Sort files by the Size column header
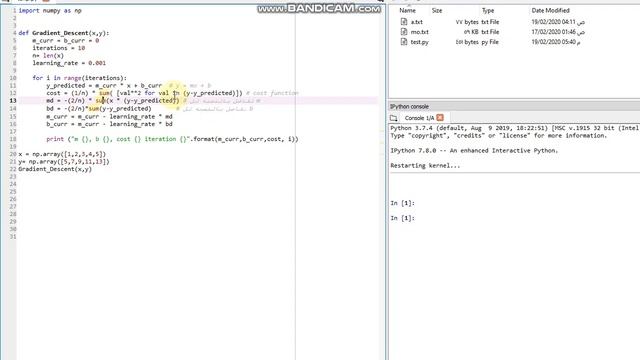 [x=437, y=11]
